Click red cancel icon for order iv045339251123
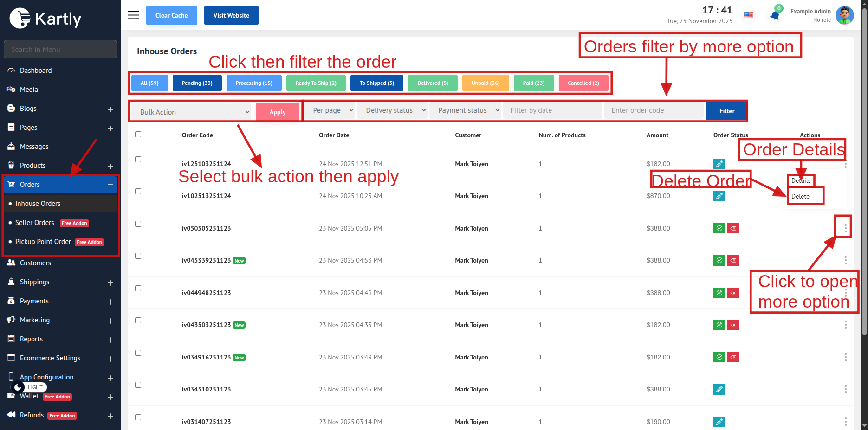868x430 pixels. coord(733,261)
